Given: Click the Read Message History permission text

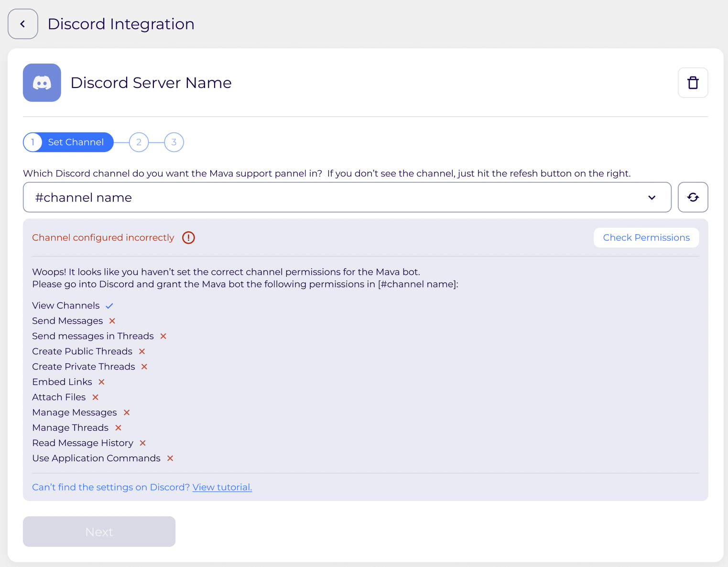Looking at the screenshot, I should (83, 443).
